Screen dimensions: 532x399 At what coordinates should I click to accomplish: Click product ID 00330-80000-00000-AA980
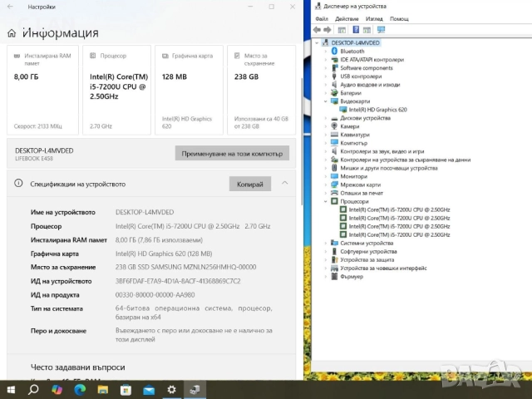155,295
